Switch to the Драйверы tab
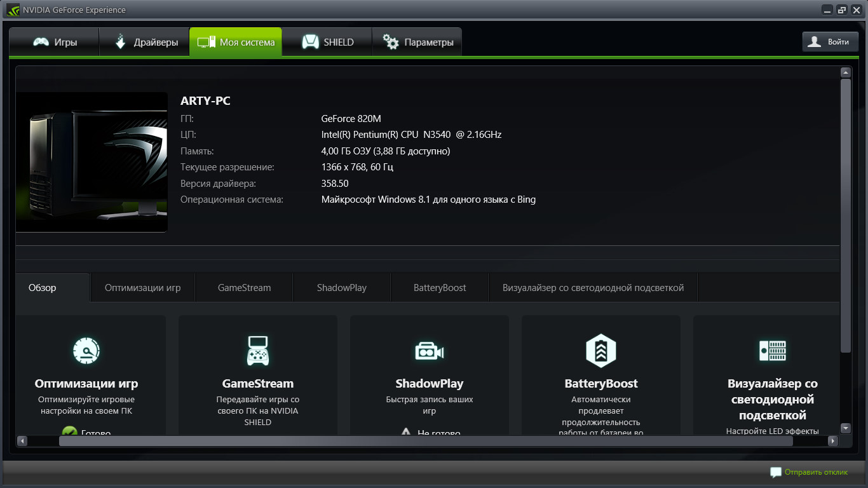The height and width of the screenshot is (488, 868). click(145, 43)
